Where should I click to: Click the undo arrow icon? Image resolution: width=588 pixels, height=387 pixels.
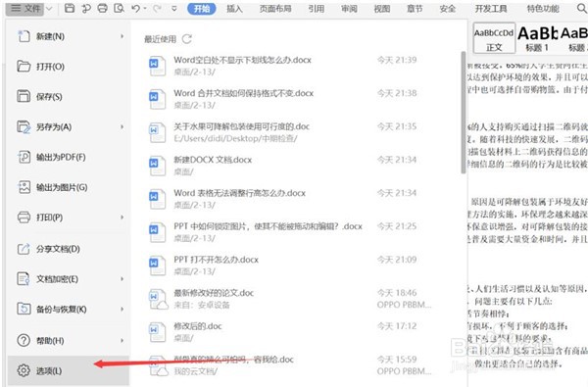pos(136,8)
